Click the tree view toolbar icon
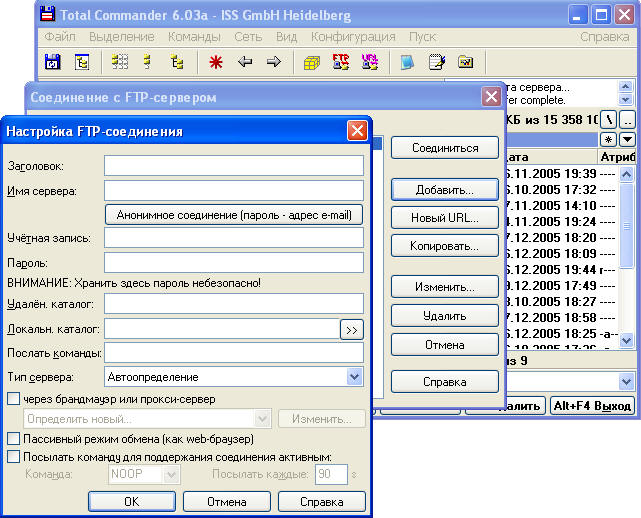 pos(177,62)
